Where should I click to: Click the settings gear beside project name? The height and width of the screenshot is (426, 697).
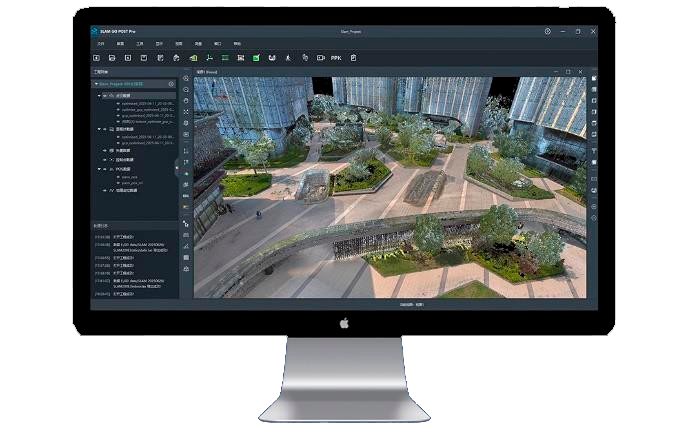pyautogui.click(x=171, y=84)
